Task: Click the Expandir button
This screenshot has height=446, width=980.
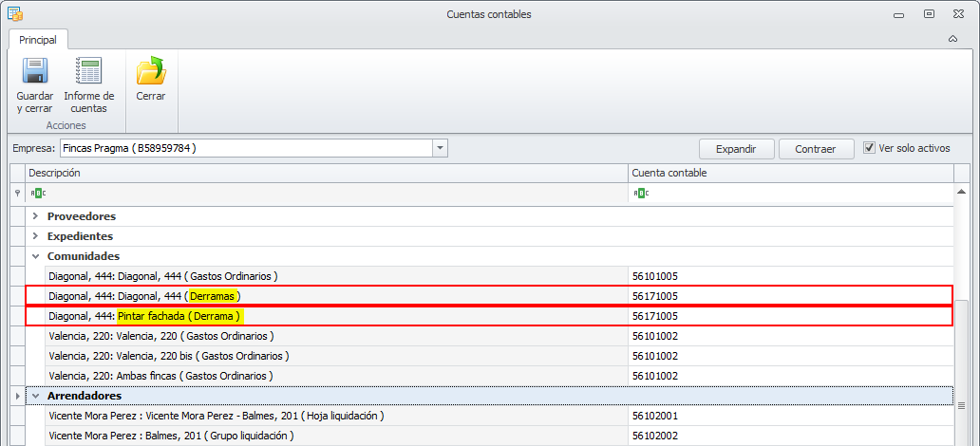Action: point(736,149)
